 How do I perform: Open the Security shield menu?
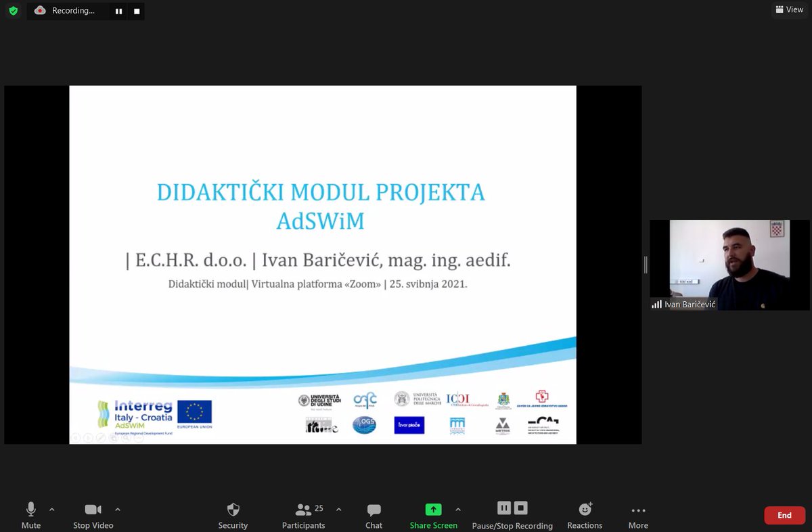coord(233,516)
